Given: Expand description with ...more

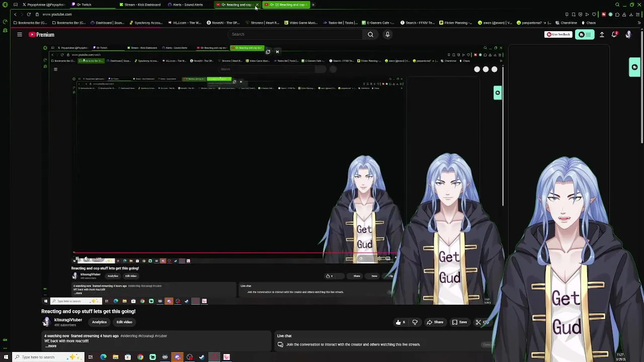Looking at the screenshot, I should click(51, 346).
